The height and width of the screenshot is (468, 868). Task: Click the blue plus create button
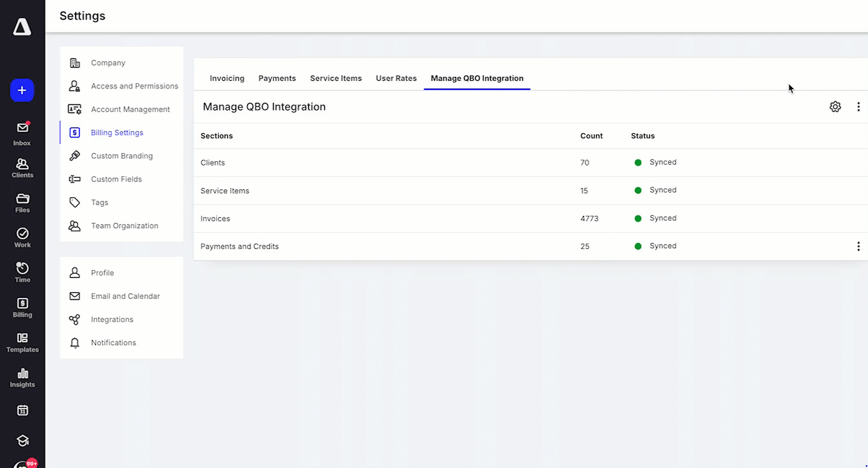point(22,90)
